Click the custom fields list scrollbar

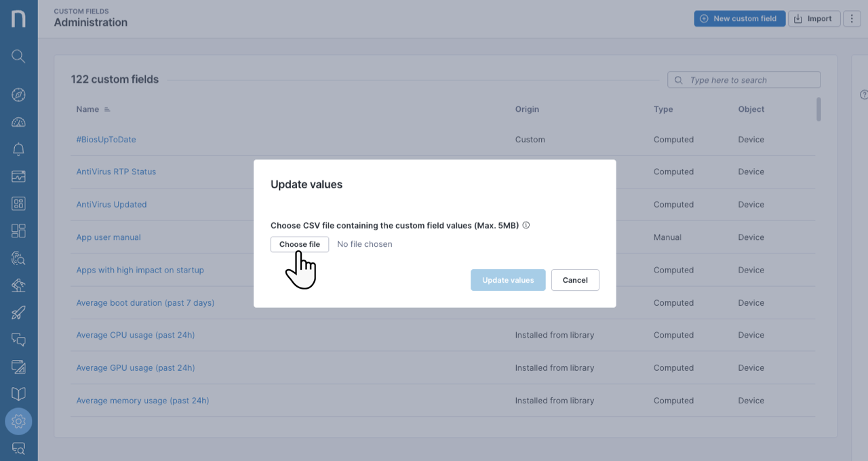(x=818, y=109)
